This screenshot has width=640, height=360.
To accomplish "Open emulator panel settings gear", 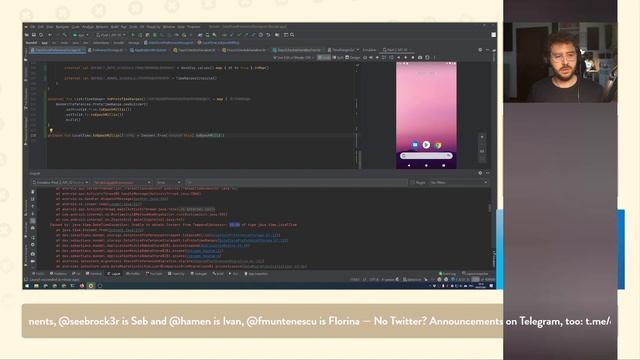I will 480,50.
